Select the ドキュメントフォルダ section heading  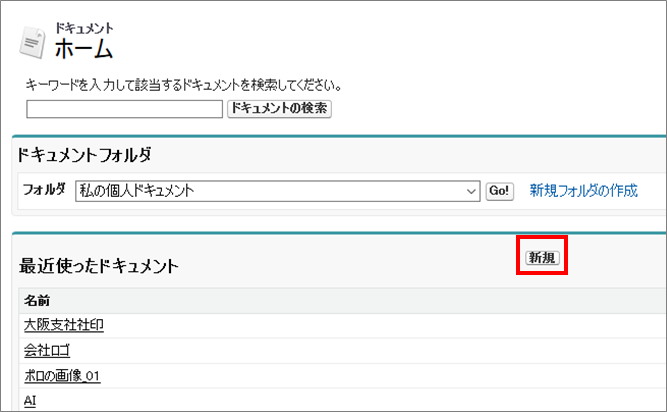pyautogui.click(x=85, y=155)
